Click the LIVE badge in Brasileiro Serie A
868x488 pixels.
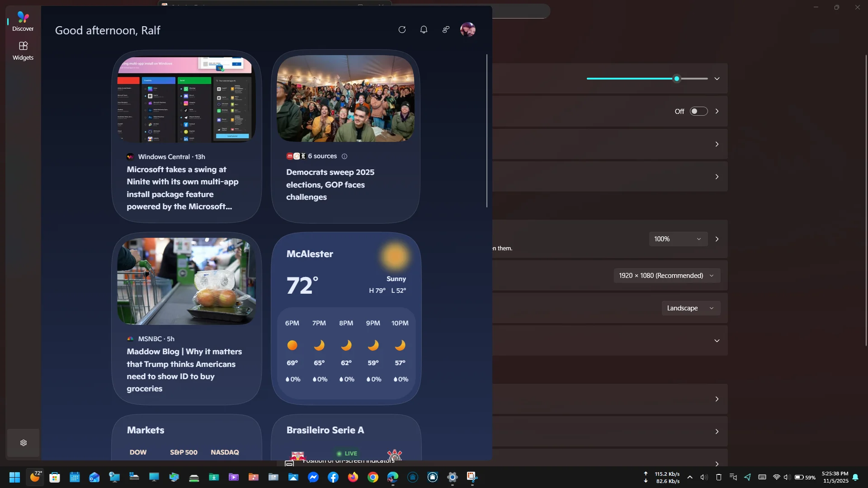(x=347, y=454)
